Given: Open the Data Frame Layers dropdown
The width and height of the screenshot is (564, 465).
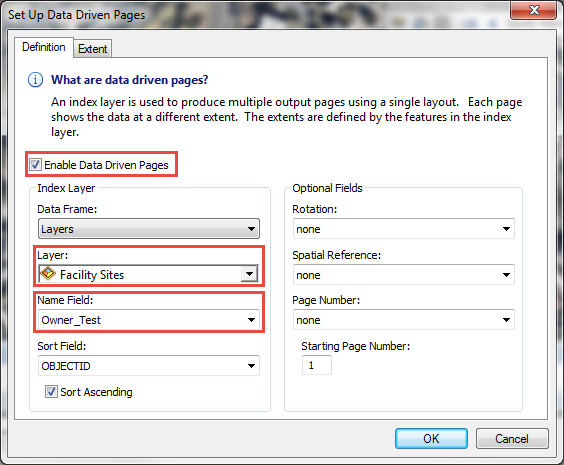Looking at the screenshot, I should [149, 229].
